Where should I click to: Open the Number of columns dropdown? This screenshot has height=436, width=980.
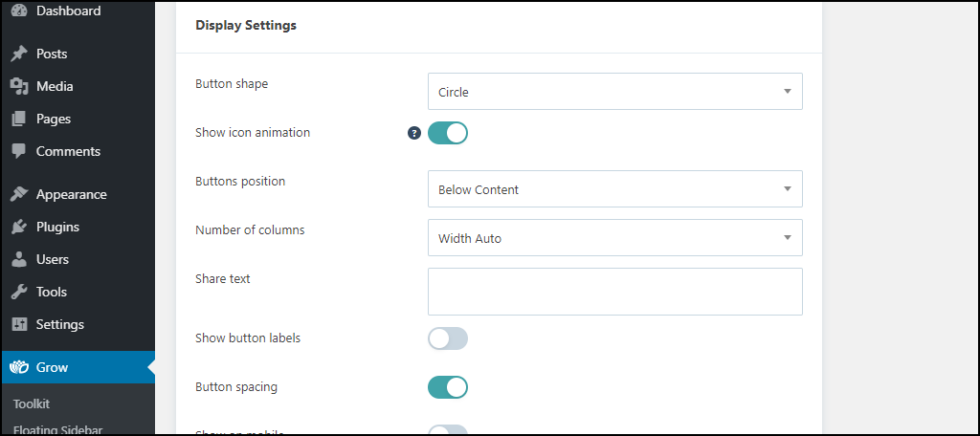coord(615,238)
